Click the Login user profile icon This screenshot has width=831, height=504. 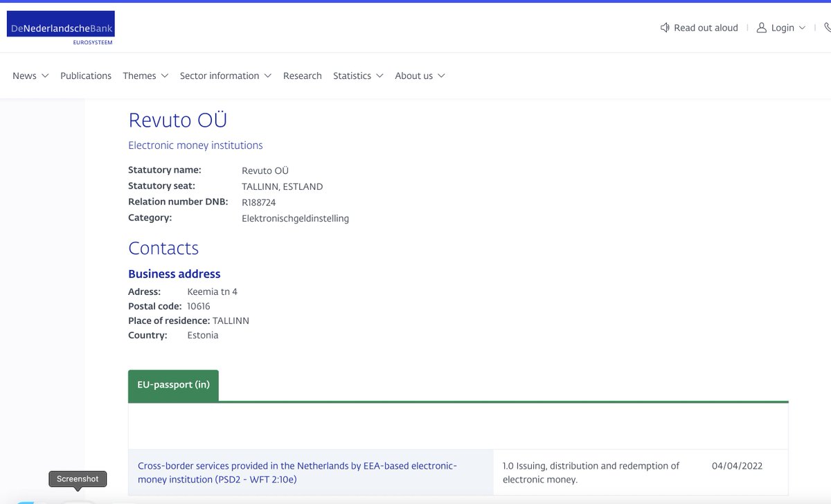(x=762, y=28)
